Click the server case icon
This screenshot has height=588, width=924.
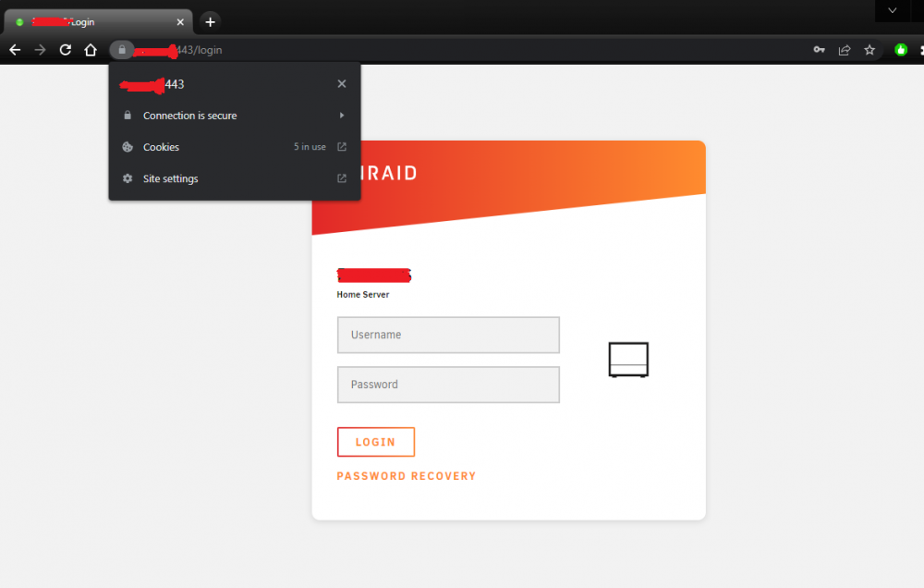point(628,359)
